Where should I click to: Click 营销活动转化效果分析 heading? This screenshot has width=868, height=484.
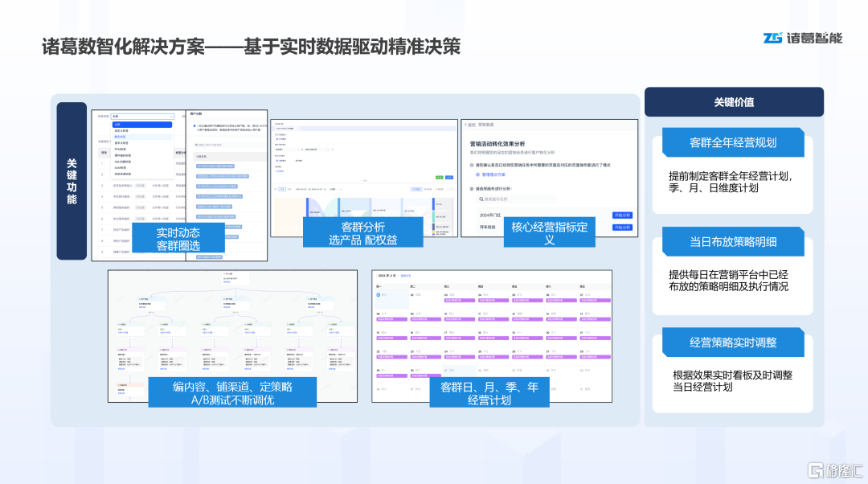click(497, 143)
